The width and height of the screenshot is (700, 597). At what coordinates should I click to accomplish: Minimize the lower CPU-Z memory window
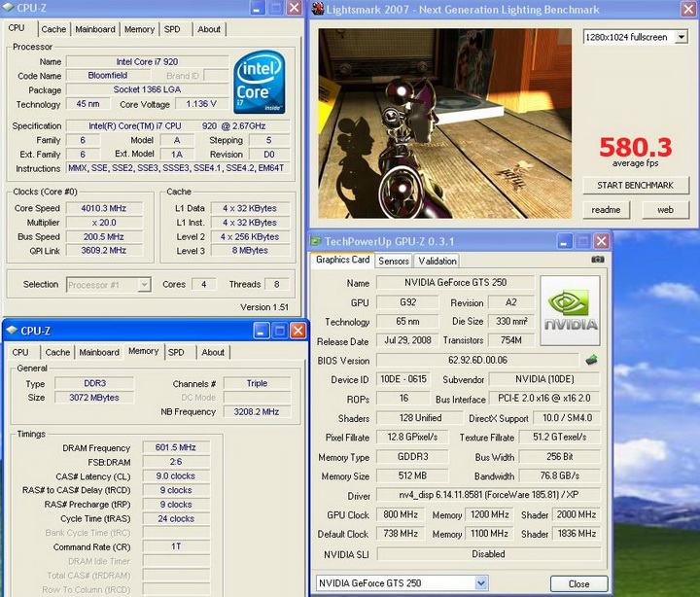click(262, 331)
